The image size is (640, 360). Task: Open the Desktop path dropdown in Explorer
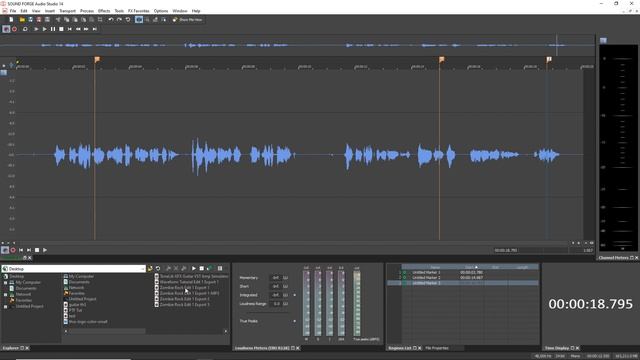click(142, 269)
